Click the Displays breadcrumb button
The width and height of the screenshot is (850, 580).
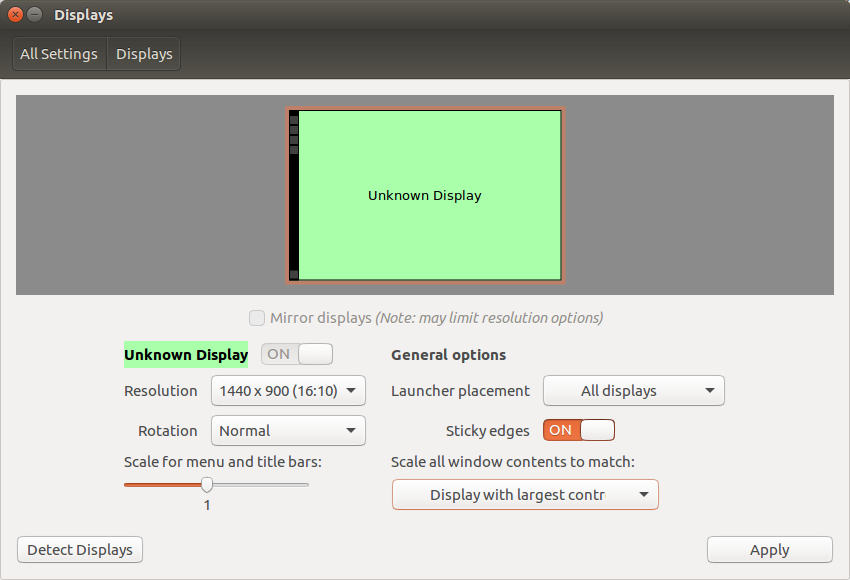point(144,54)
